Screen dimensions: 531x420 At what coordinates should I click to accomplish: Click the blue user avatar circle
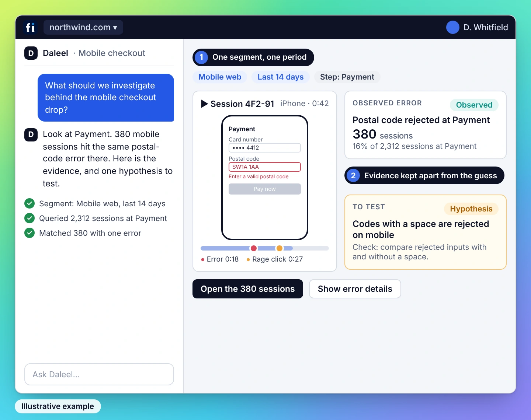coord(452,27)
